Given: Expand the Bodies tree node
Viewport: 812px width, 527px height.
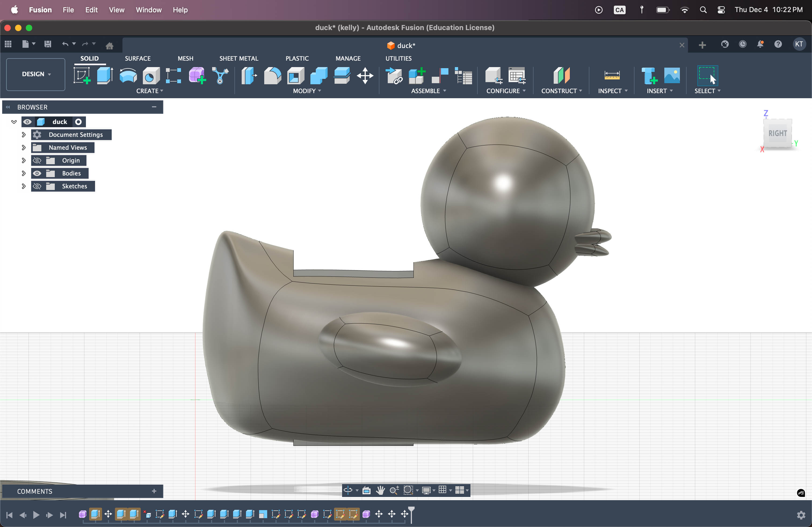Looking at the screenshot, I should pyautogui.click(x=24, y=173).
